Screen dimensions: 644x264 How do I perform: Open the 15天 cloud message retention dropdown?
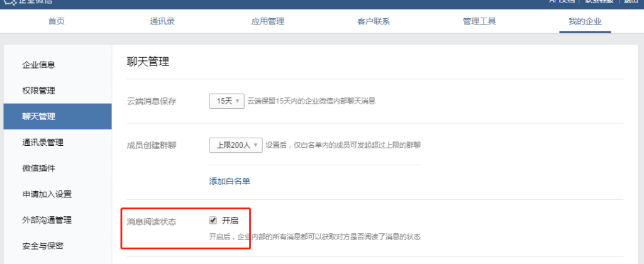coord(226,101)
